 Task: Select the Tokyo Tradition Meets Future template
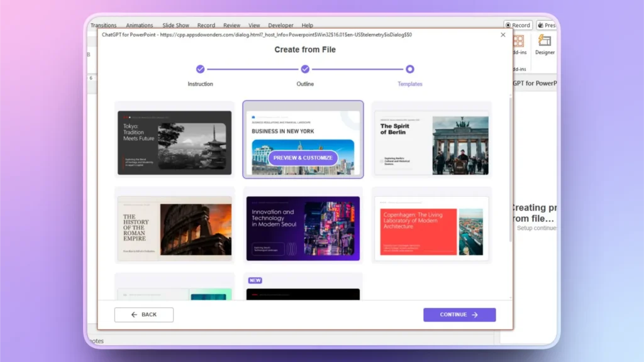point(174,142)
